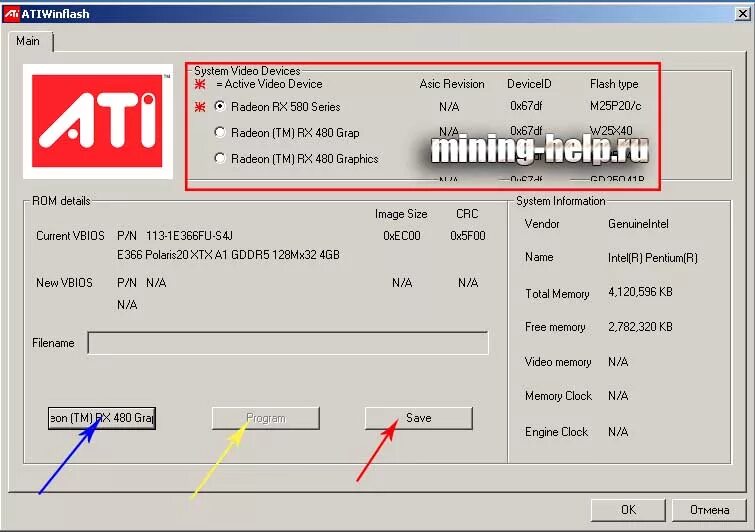755x532 pixels.
Task: Click the part number 113-1E366FU-S4J
Action: pyautogui.click(x=189, y=236)
